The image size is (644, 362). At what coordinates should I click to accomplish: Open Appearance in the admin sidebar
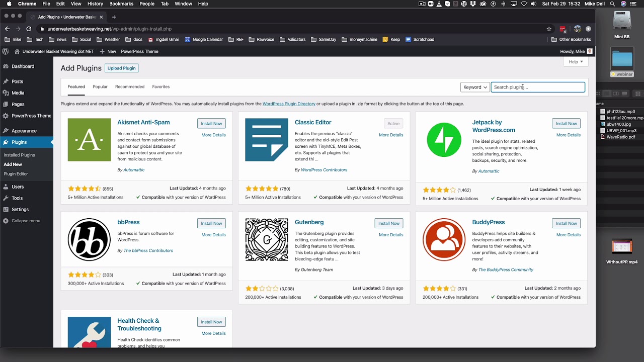coord(24,131)
